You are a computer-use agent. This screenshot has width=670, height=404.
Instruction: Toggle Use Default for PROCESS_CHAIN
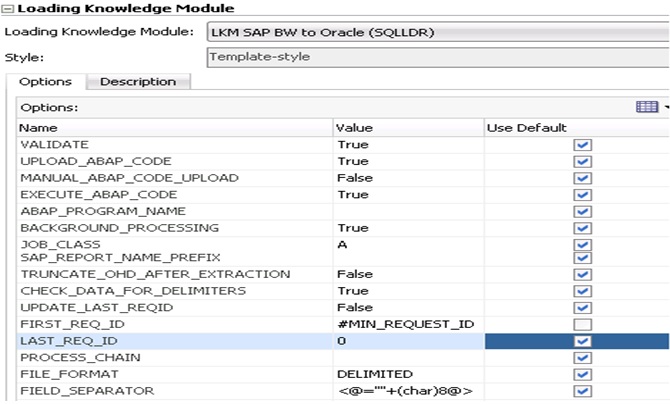click(x=582, y=358)
